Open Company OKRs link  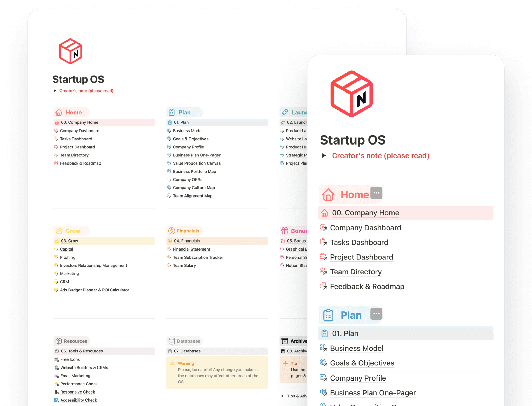pos(187,180)
